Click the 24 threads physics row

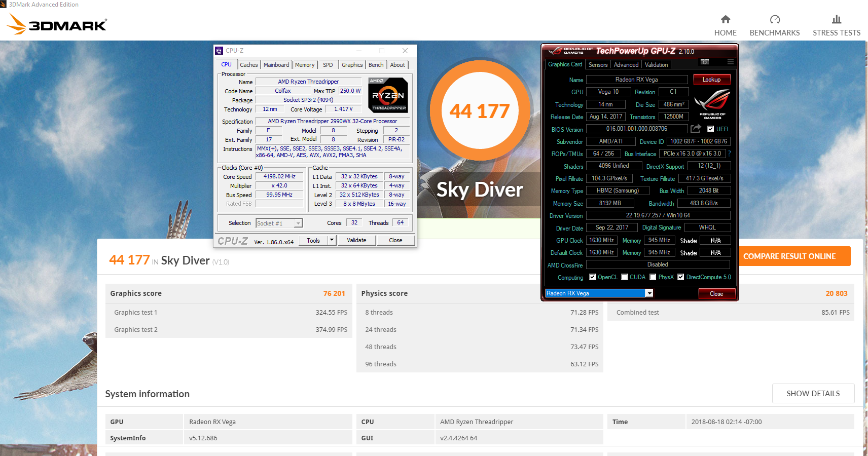(x=480, y=330)
